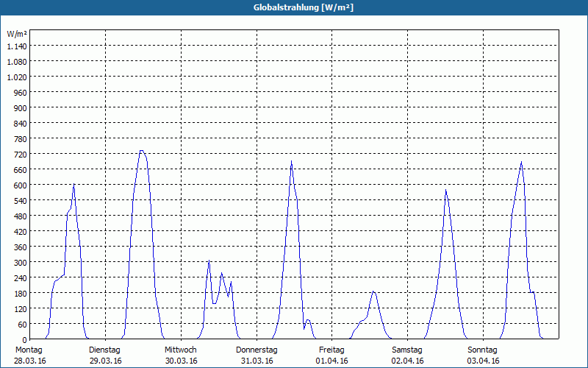Image resolution: width=588 pixels, height=368 pixels.
Task: Click the 840 y-axis label
Action: [x=21, y=124]
